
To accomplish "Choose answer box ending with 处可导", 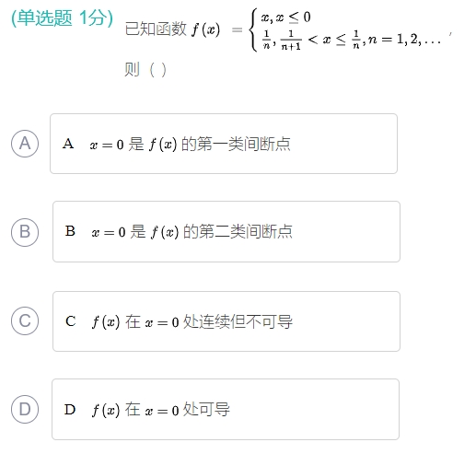I will click(226, 410).
